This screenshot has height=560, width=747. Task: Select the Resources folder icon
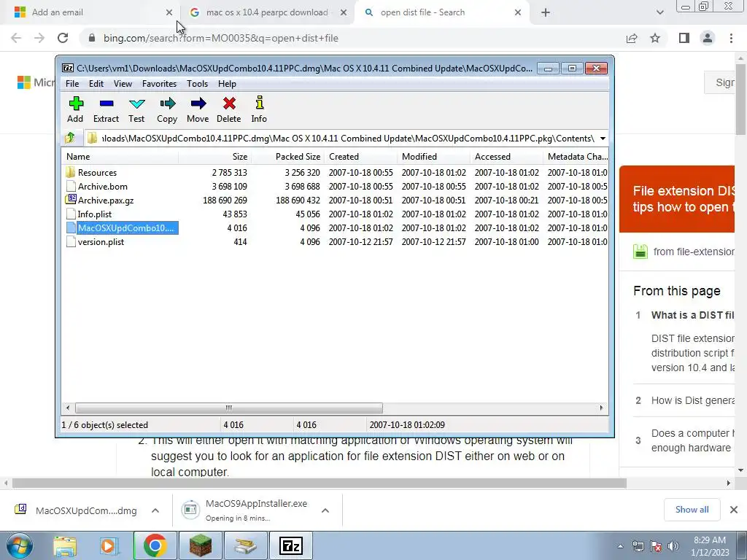click(x=71, y=172)
